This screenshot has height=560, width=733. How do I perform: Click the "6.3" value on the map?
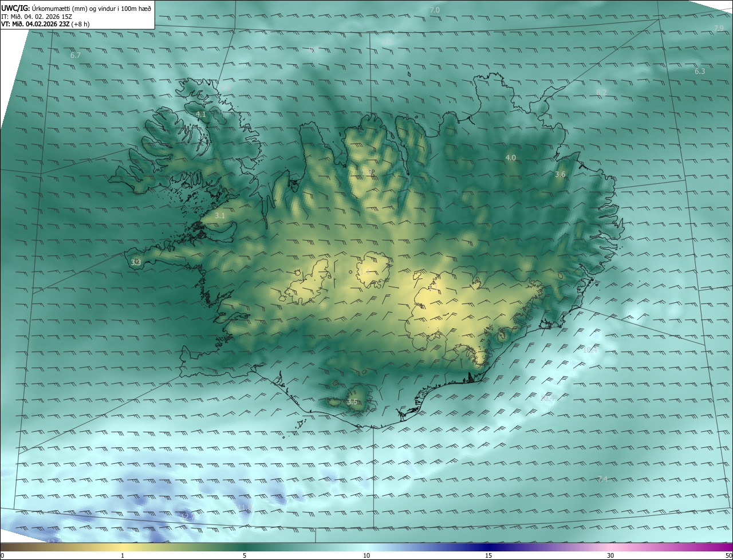pos(700,72)
